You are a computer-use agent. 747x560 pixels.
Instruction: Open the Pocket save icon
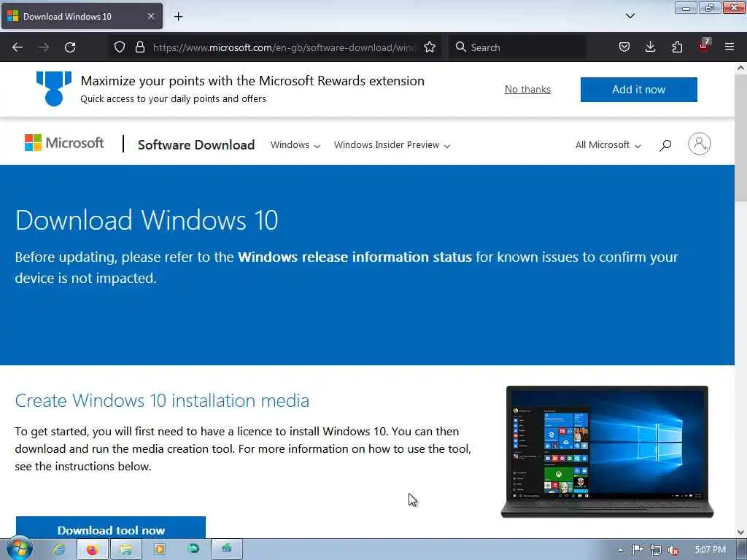click(624, 47)
